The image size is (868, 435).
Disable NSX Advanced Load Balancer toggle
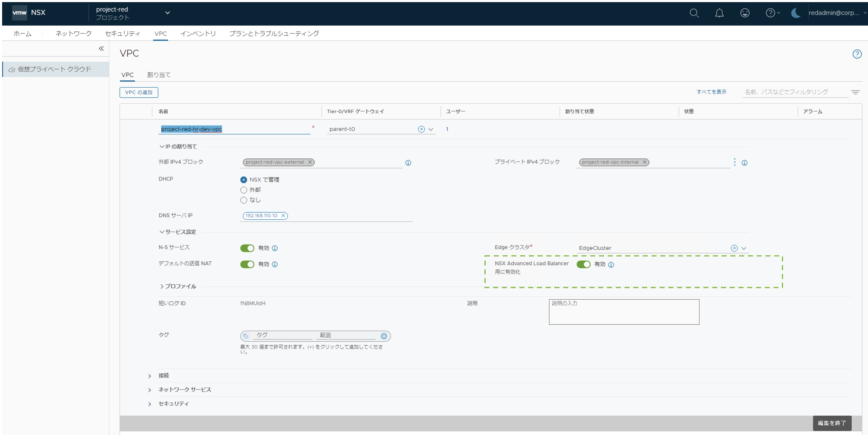point(583,264)
